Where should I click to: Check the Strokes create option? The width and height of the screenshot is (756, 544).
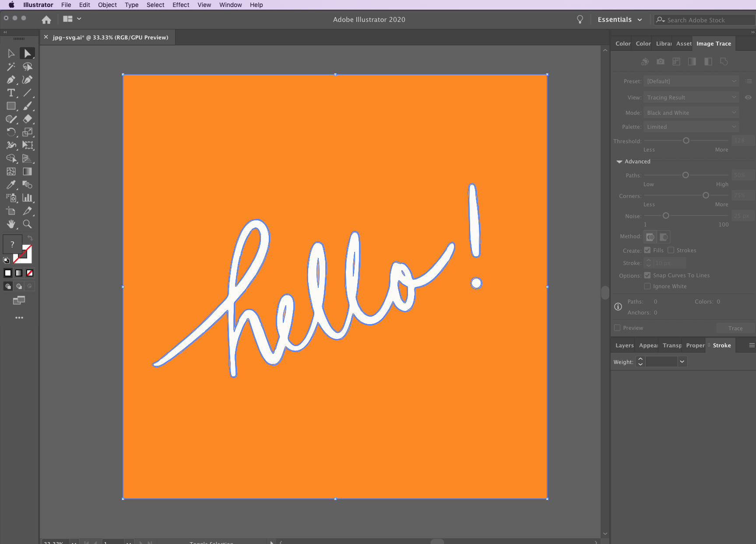[671, 250]
